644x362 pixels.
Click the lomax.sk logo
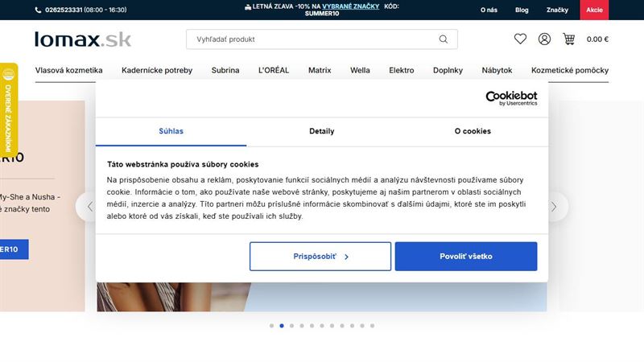point(83,39)
